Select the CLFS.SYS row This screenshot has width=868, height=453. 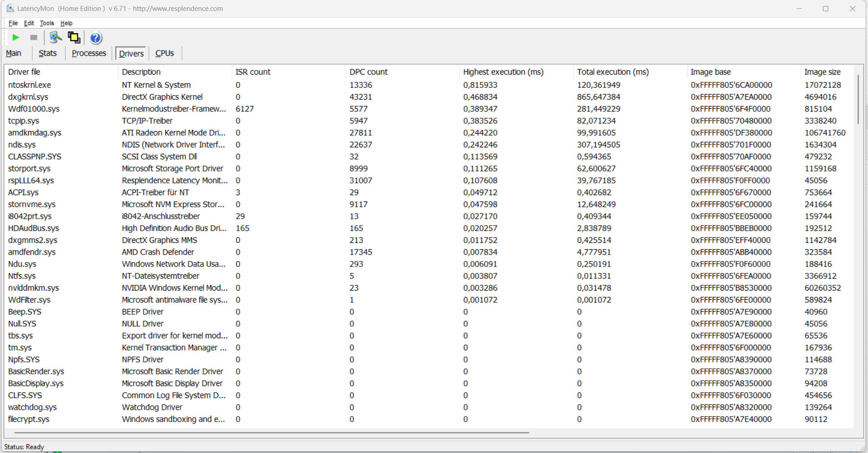coord(429,395)
